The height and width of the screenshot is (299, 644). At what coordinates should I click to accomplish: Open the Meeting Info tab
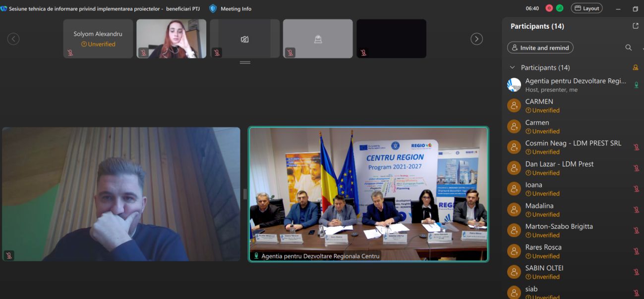[x=235, y=8]
